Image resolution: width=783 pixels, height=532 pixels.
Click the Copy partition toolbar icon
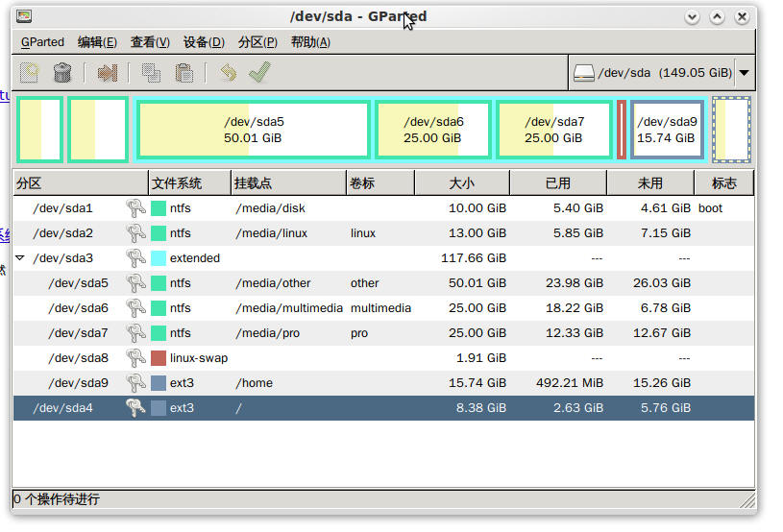151,73
